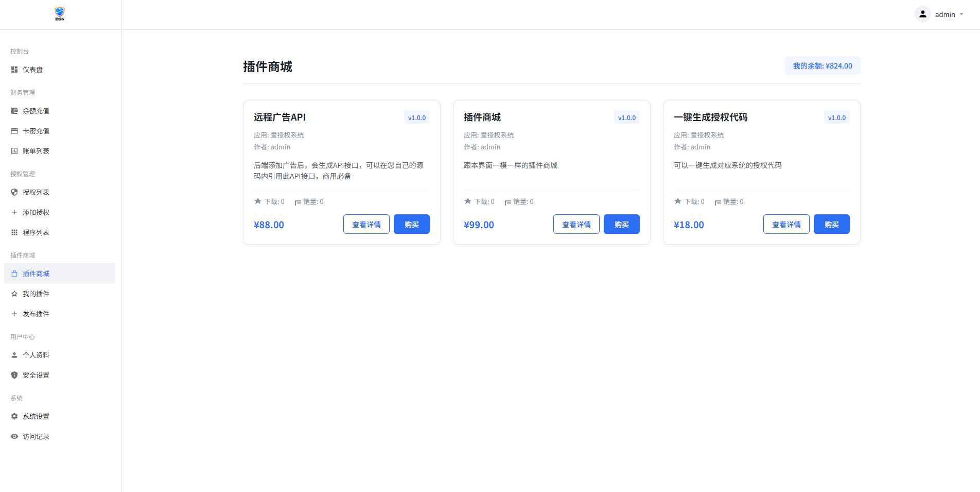This screenshot has width=980, height=492.
Task: Select the 访问记录 eye icon
Action: [14, 436]
